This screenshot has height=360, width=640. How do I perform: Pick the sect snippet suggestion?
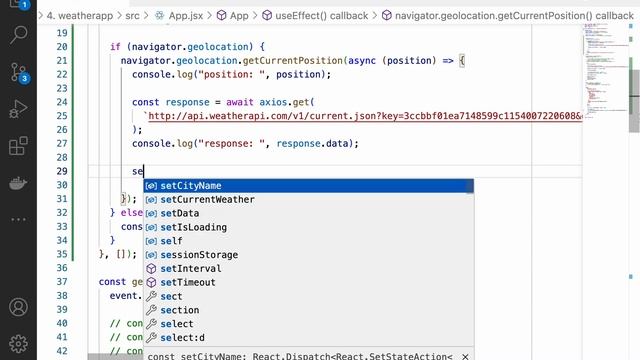pos(309,296)
